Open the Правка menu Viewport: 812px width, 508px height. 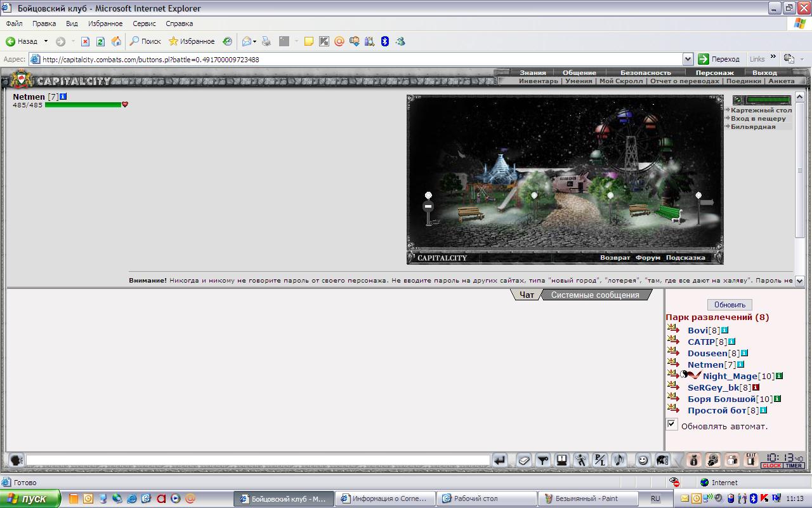44,23
